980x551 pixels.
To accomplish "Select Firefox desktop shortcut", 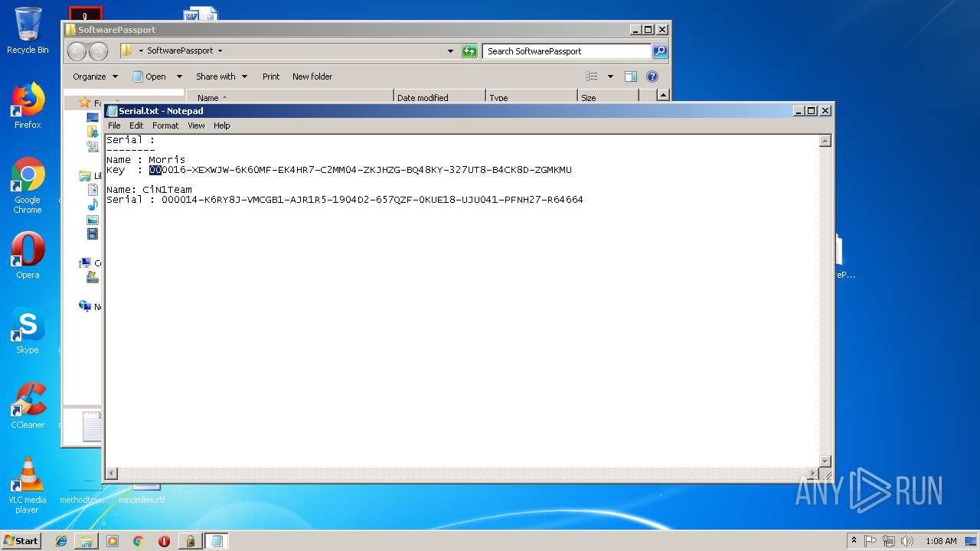I will [x=28, y=106].
